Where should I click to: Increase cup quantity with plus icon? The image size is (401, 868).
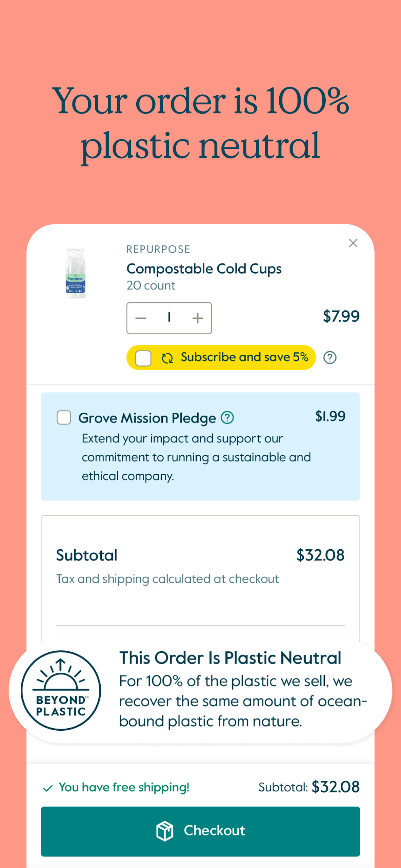(198, 318)
